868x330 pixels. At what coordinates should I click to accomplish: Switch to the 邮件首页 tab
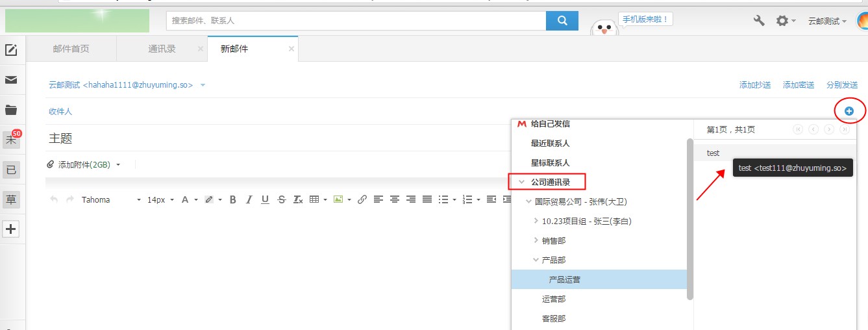(71, 49)
